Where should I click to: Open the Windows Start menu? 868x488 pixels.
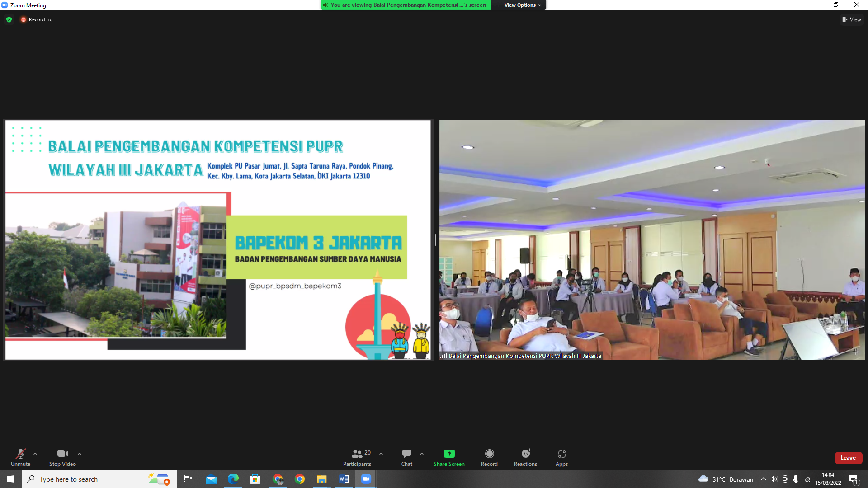coord(11,479)
